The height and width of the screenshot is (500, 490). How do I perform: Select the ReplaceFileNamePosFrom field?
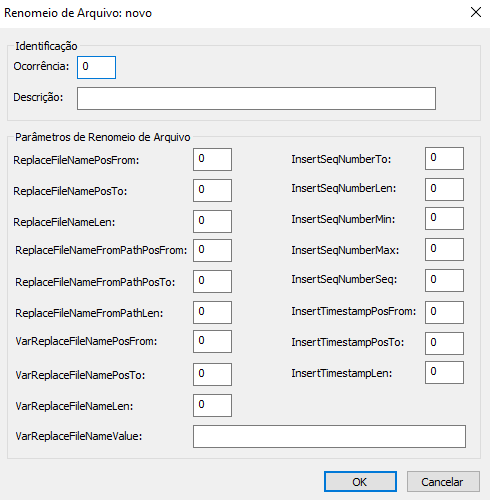[x=212, y=160]
